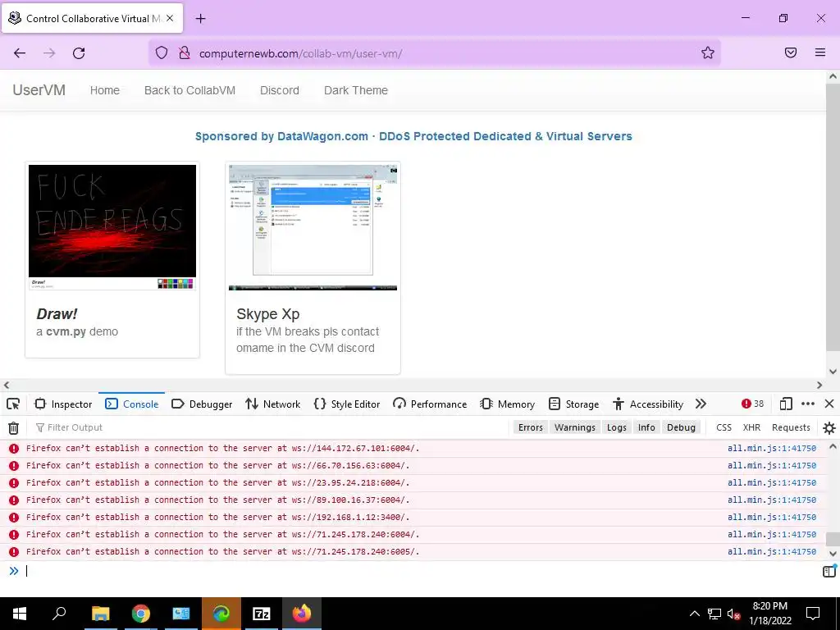
Task: Open devtools customize ellipsis menu
Action: click(808, 404)
